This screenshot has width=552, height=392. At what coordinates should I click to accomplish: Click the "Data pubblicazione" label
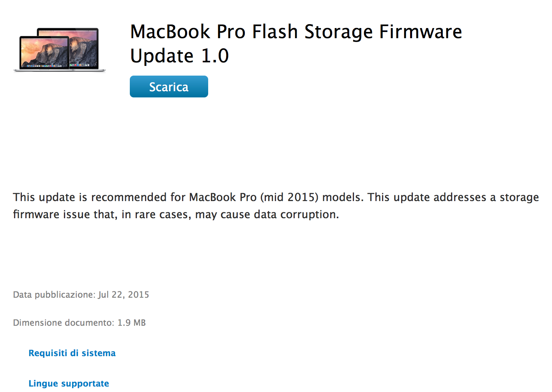[53, 295]
